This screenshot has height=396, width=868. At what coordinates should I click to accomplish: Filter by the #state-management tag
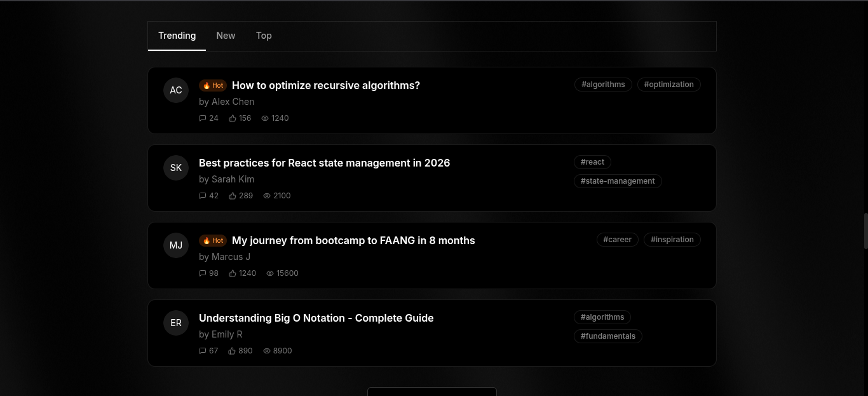pos(618,181)
